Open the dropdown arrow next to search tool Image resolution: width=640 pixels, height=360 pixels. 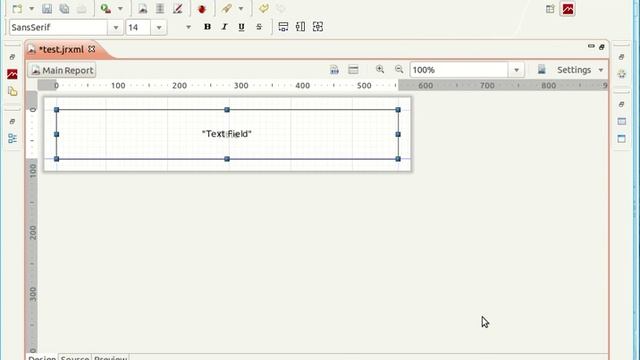(241, 9)
